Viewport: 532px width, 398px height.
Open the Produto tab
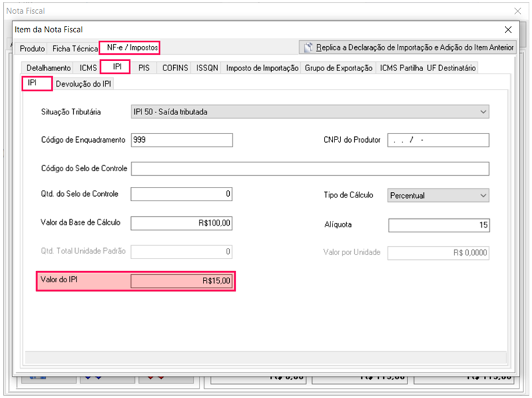[32, 49]
